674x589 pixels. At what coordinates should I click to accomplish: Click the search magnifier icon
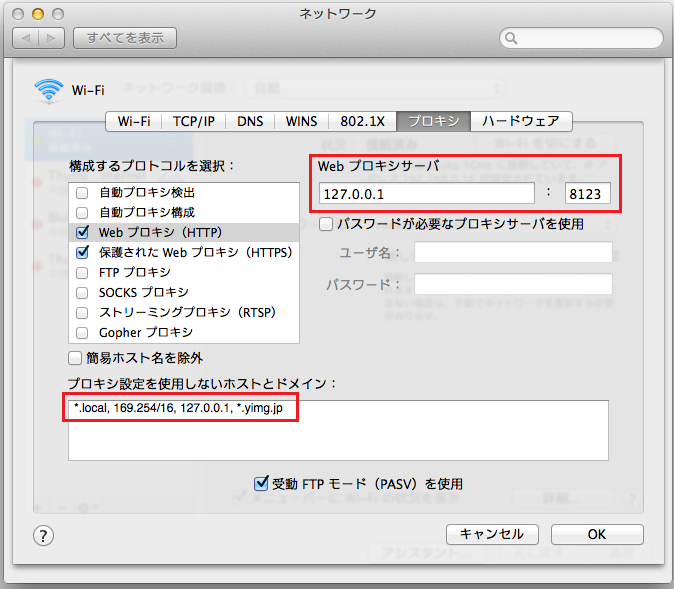point(511,38)
